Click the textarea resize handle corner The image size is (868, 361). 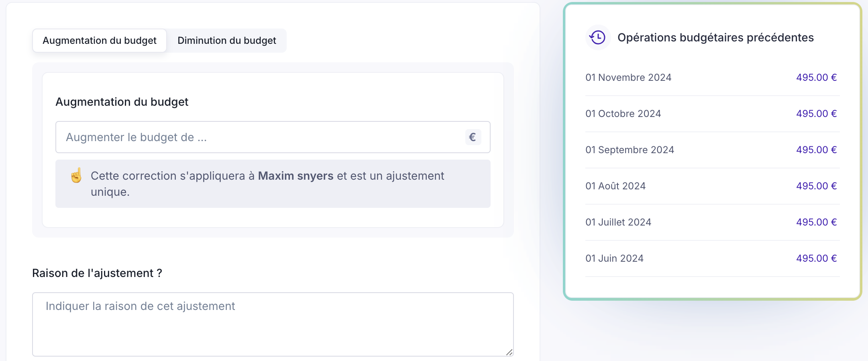click(x=509, y=352)
